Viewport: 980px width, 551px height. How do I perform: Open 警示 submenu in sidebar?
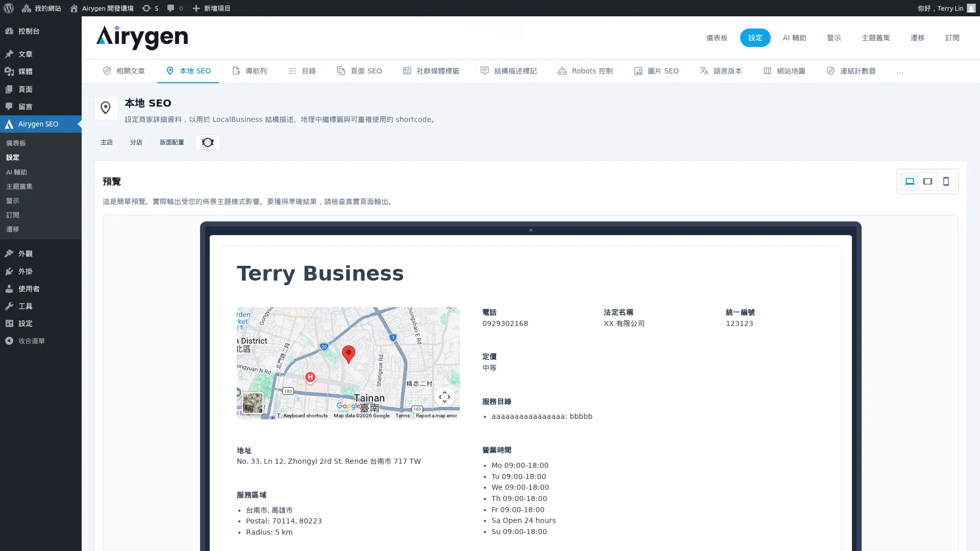[x=41, y=201]
